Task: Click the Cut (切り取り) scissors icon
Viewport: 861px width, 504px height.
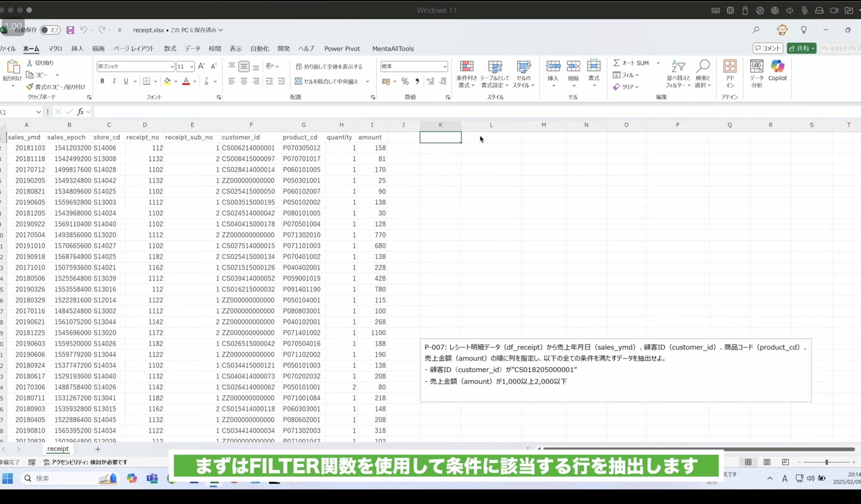Action: click(x=30, y=63)
